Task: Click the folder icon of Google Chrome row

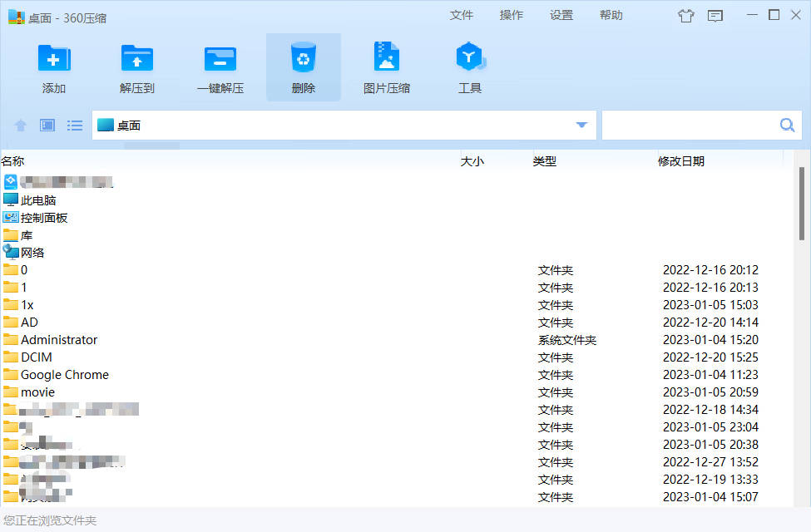Action: 11,374
